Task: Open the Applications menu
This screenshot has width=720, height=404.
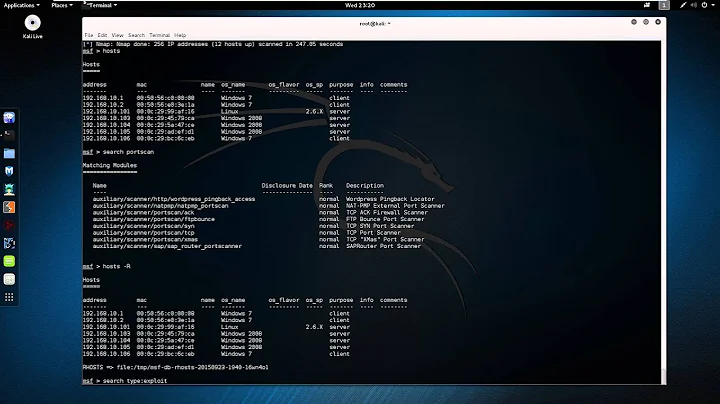Action: tap(22, 5)
